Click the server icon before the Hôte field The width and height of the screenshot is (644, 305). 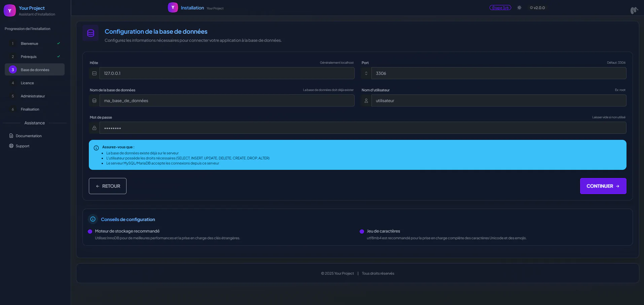[x=94, y=73]
